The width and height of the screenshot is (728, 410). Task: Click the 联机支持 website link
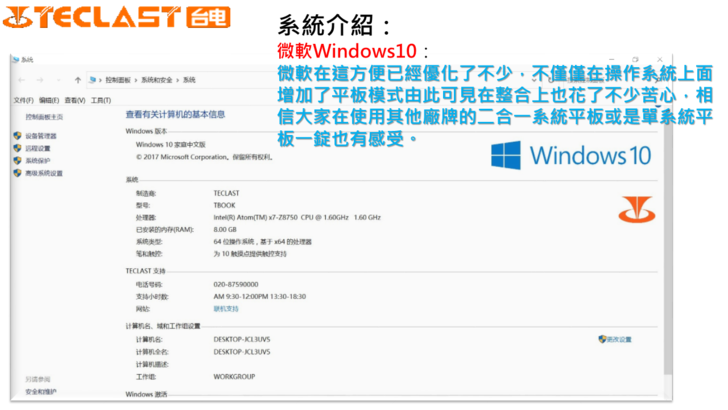click(x=226, y=309)
